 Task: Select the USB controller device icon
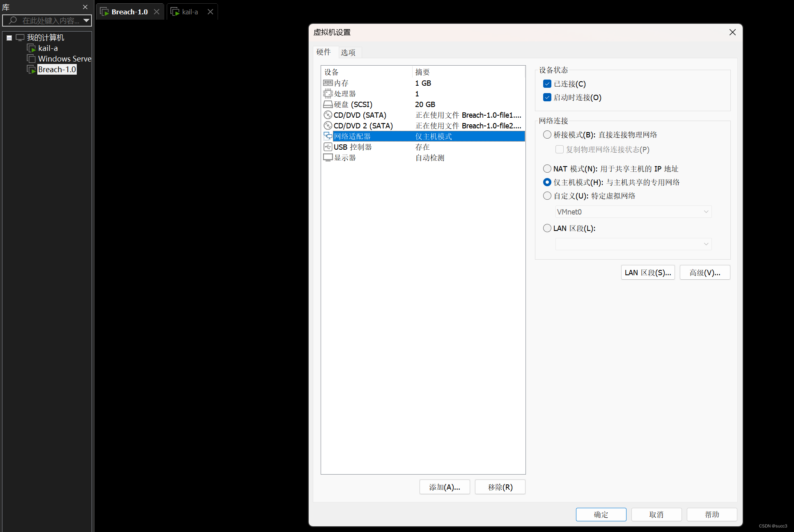point(328,147)
